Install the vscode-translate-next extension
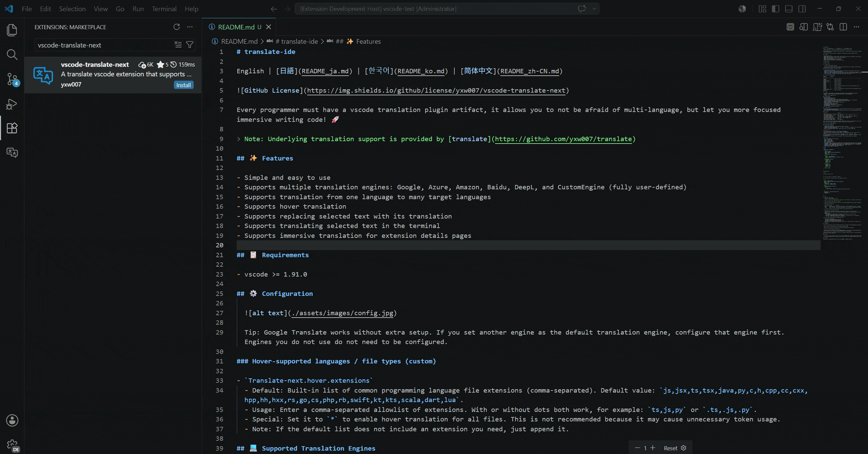Viewport: 868px width, 454px height. click(183, 85)
